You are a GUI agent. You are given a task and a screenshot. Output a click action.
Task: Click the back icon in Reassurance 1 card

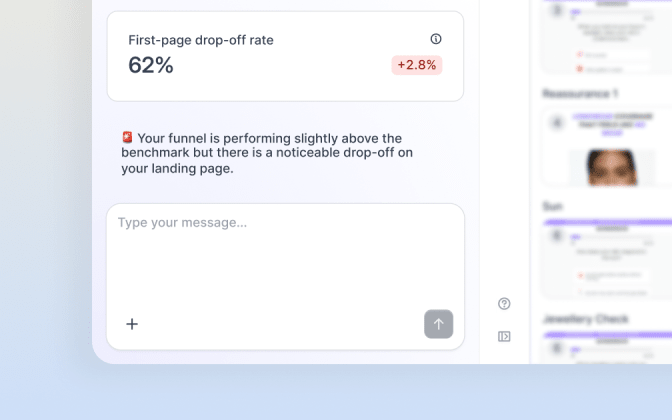[557, 123]
